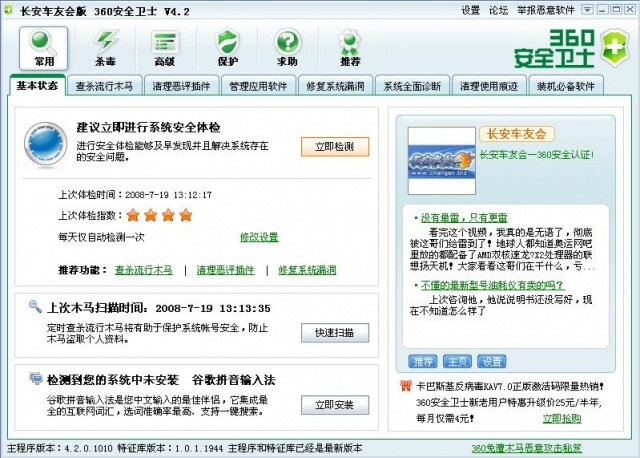Open 设置 in the title bar
The height and width of the screenshot is (458, 640).
(471, 10)
